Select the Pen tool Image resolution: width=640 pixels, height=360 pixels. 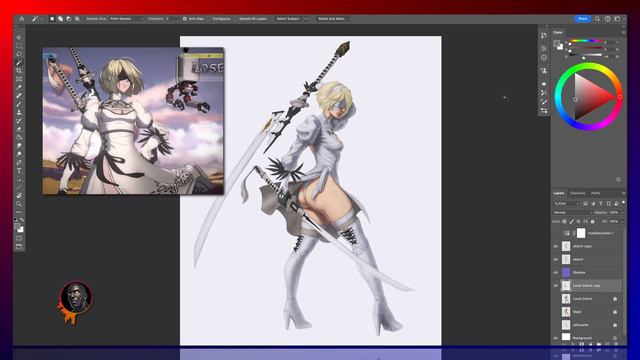pyautogui.click(x=19, y=162)
